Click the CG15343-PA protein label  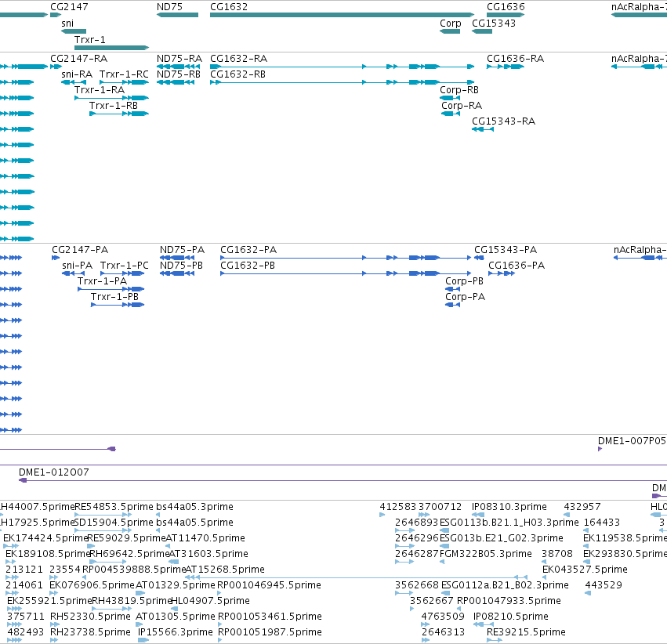tap(506, 250)
